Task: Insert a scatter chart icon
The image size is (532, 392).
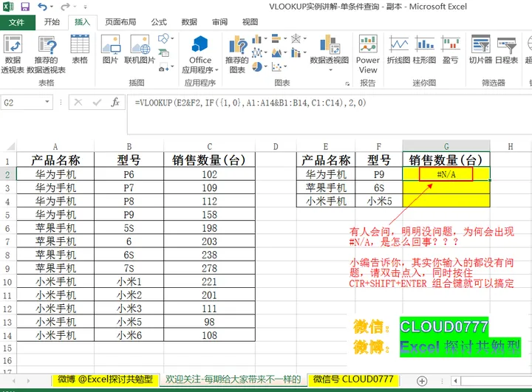Action: pyautogui.click(x=276, y=66)
